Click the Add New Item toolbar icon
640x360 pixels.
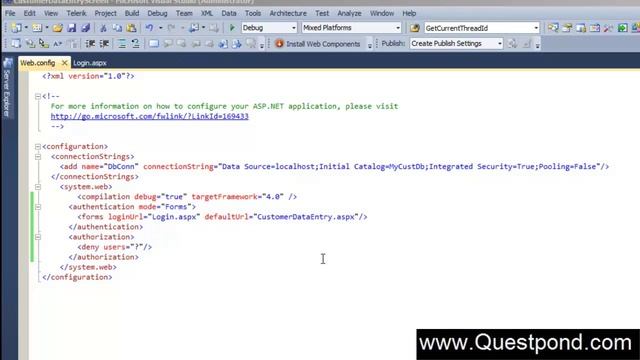point(37,28)
